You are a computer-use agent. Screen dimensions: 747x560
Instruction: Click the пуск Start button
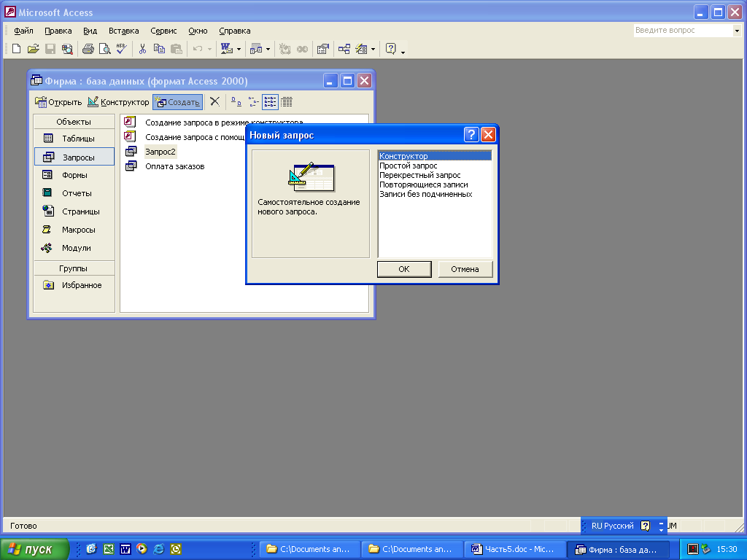click(x=34, y=549)
